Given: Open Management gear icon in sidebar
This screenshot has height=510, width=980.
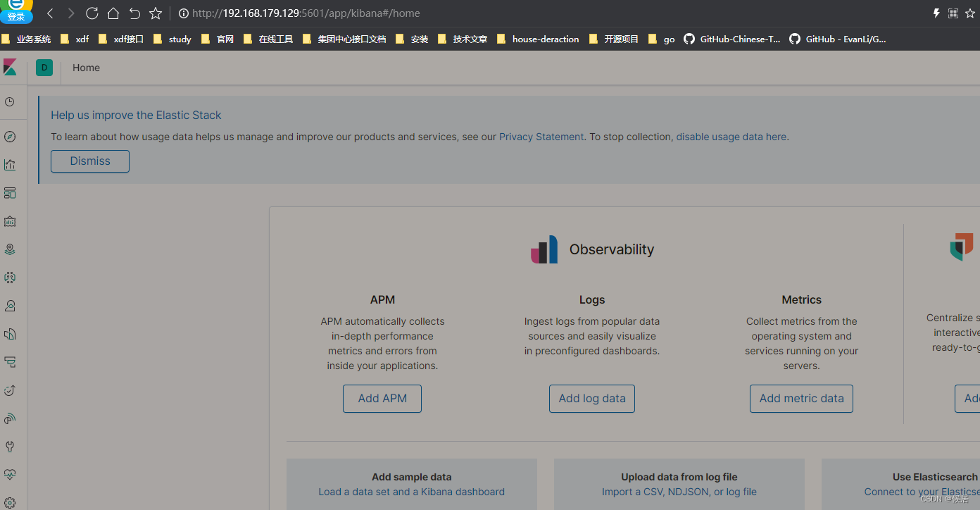Looking at the screenshot, I should [10, 502].
